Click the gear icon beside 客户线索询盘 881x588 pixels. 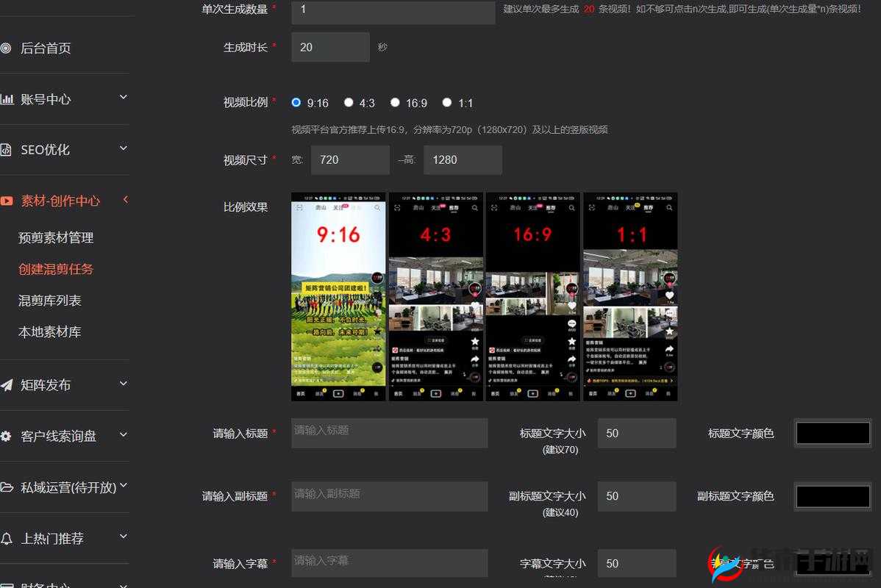click(x=8, y=436)
